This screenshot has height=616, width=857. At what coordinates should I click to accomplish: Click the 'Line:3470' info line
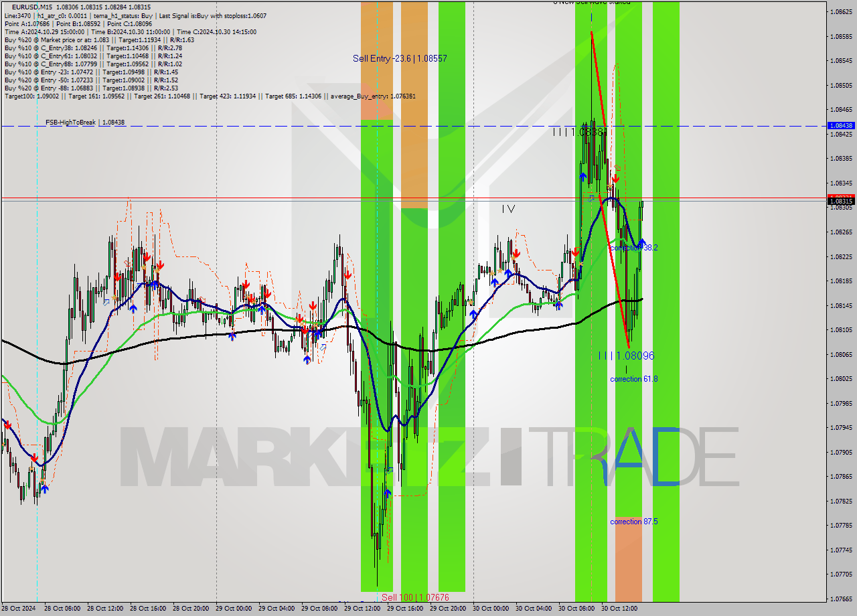pos(135,15)
